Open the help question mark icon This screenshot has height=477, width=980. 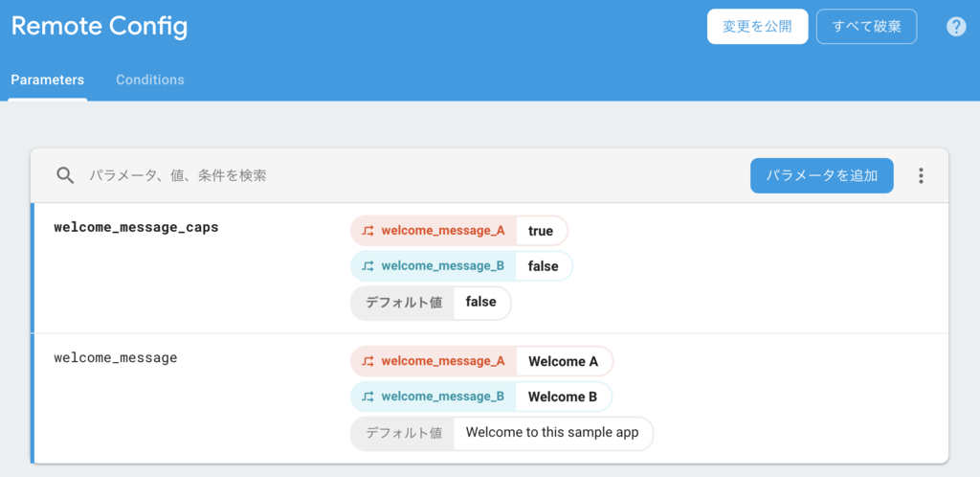pyautogui.click(x=956, y=26)
